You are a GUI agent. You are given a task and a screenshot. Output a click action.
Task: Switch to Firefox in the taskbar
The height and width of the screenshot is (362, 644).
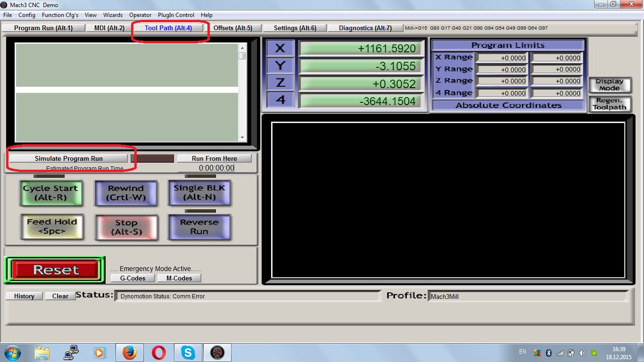pyautogui.click(x=129, y=353)
